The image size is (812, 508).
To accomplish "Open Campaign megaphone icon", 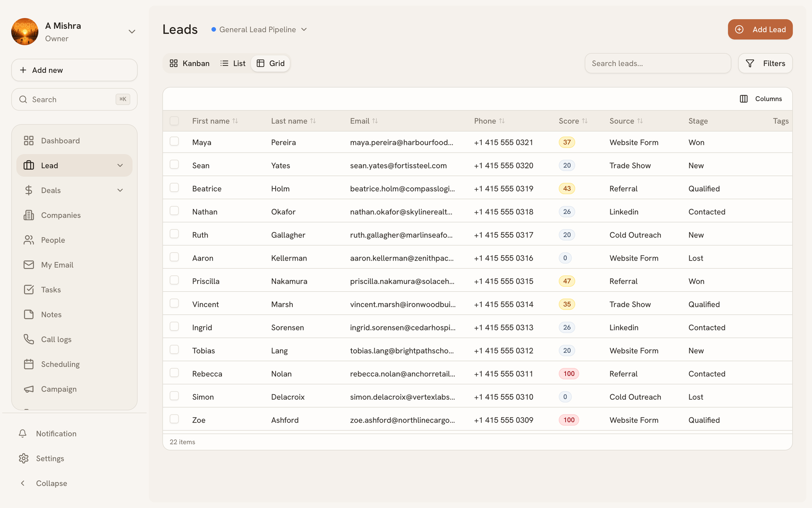I will [x=28, y=389].
